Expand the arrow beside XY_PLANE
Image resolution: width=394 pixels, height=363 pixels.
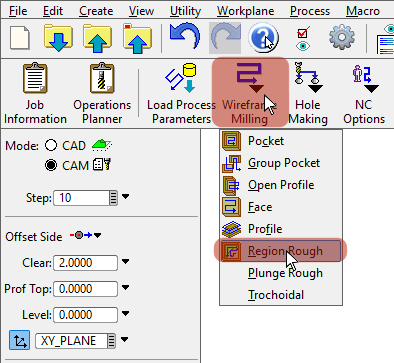125,340
